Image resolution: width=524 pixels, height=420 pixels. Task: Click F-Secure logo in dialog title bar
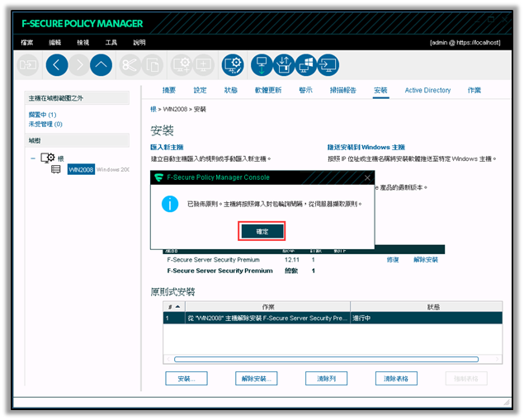pyautogui.click(x=158, y=177)
